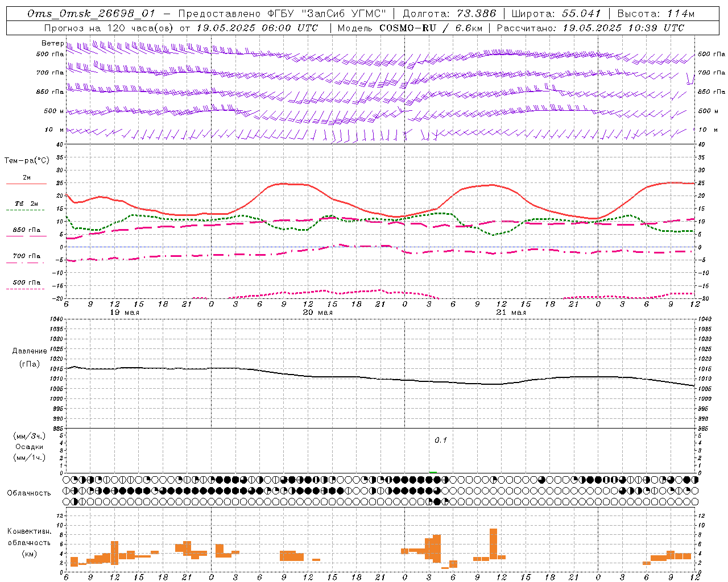Screen dimensions: 728x582
Task: Click the green precipitation bar below 0.1
Action: point(433,472)
